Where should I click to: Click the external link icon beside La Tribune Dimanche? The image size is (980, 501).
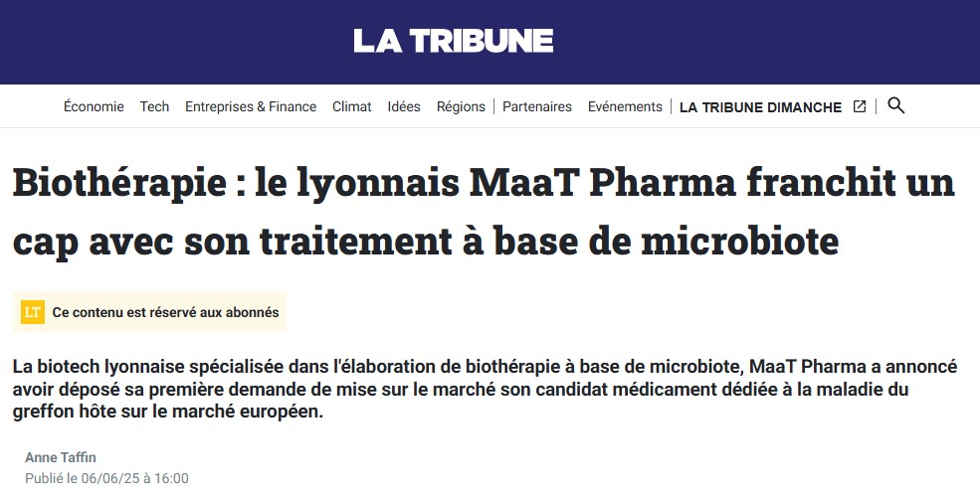click(x=860, y=107)
